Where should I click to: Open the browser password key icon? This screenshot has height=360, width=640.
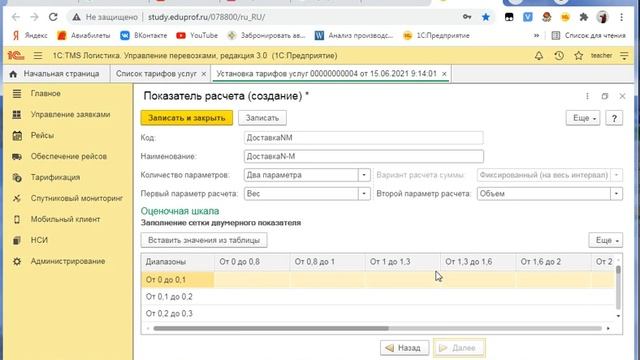tap(467, 17)
